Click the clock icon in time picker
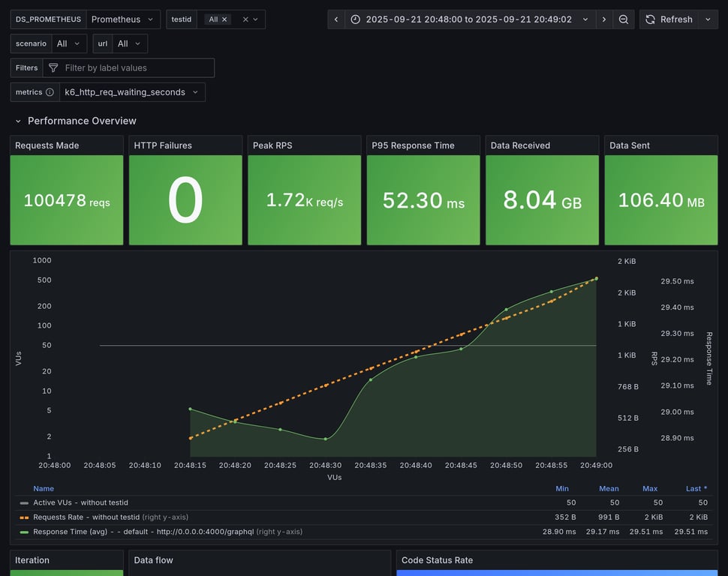The height and width of the screenshot is (576, 728). point(355,19)
